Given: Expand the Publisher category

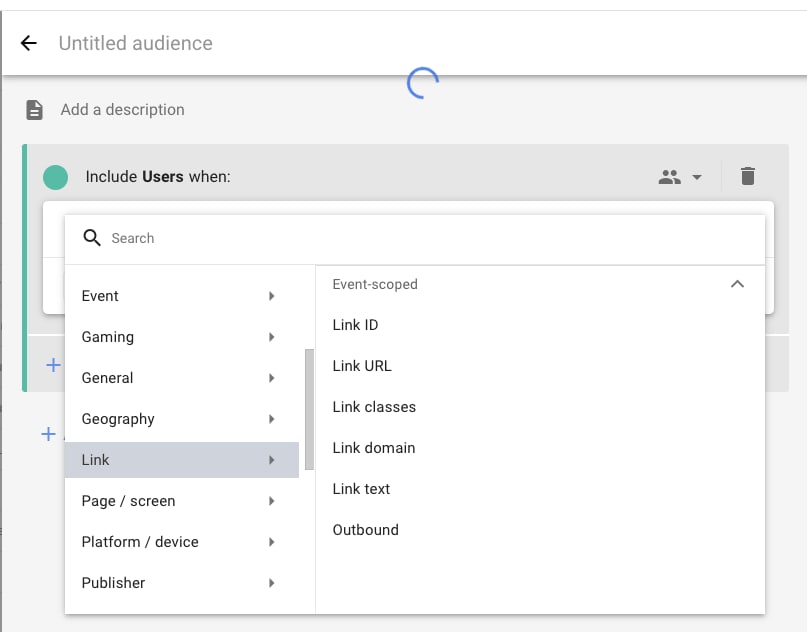Looking at the screenshot, I should pos(180,583).
